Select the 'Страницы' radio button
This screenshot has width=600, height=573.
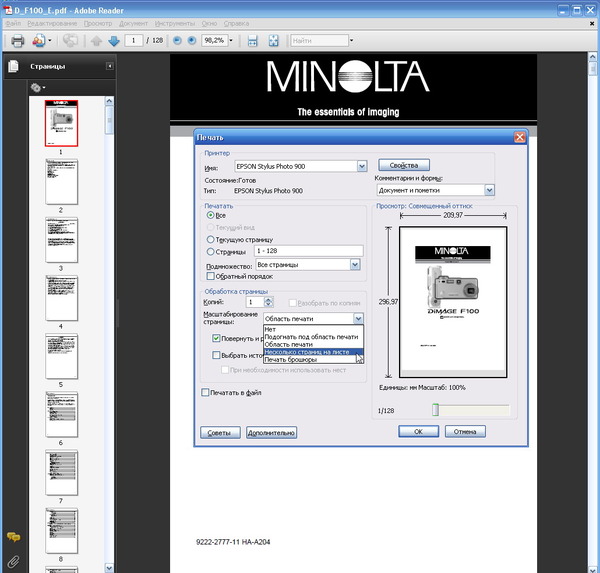coord(210,251)
